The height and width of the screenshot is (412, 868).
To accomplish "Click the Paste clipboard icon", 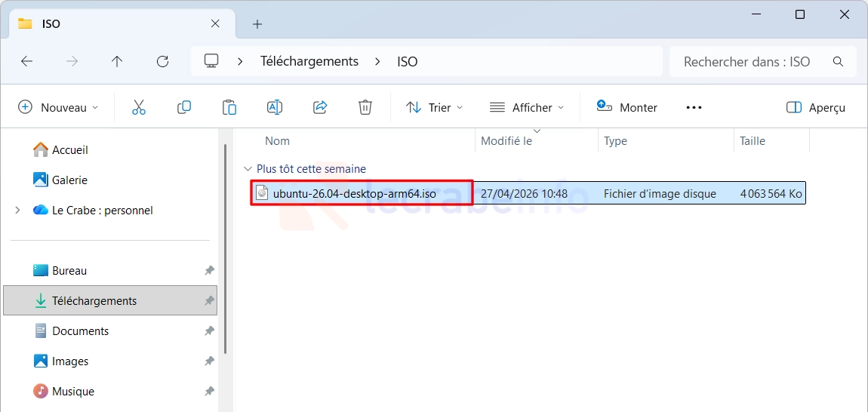I will [x=229, y=107].
